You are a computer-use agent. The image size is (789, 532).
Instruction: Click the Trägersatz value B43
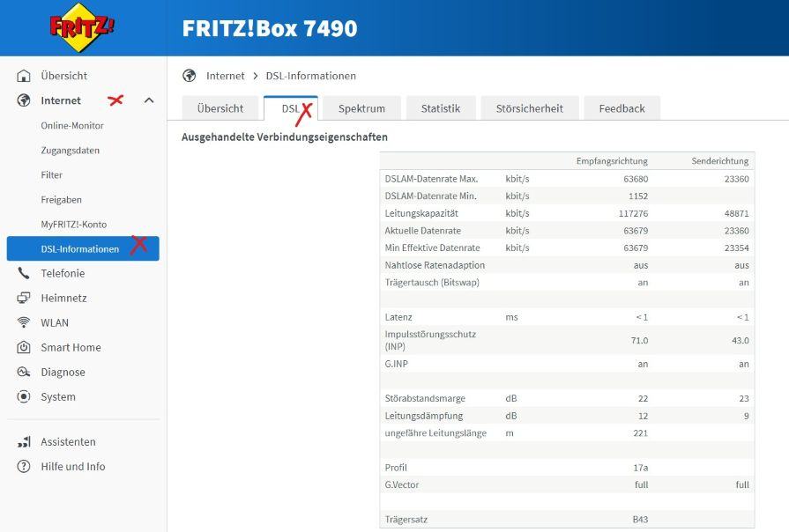click(640, 520)
